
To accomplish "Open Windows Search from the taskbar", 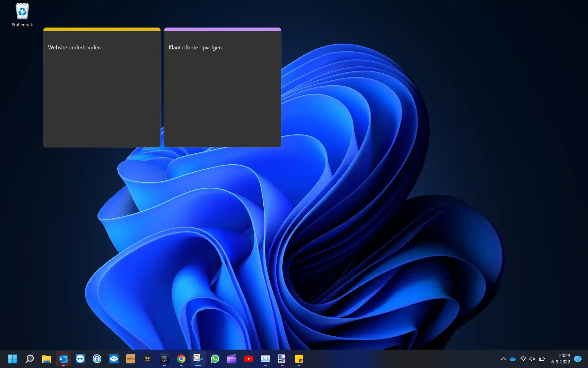I will click(30, 359).
